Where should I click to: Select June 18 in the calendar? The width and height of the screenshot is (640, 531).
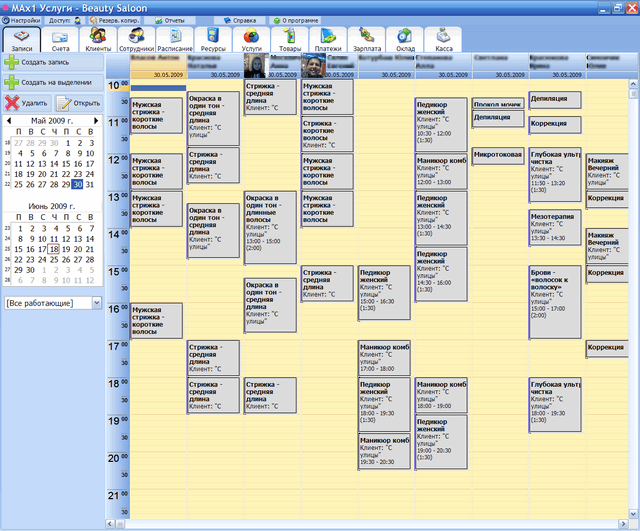(54, 249)
